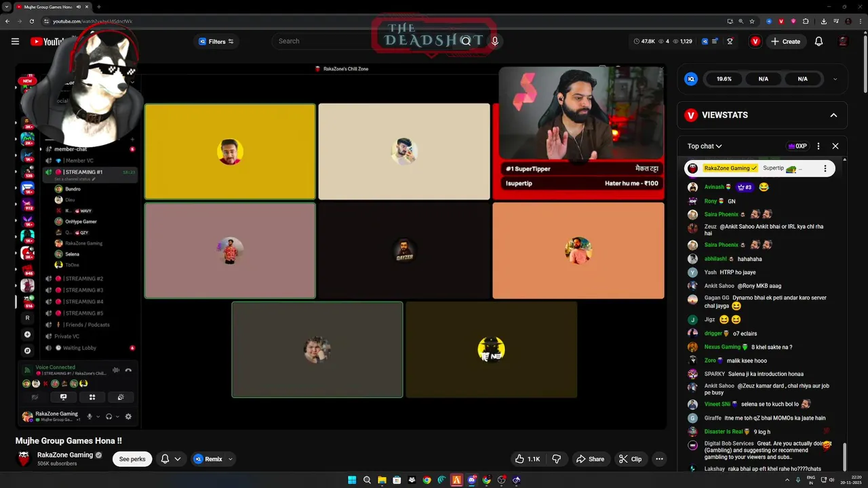The image size is (868, 488).
Task: Select the DAYZER participant tile
Action: (404, 251)
